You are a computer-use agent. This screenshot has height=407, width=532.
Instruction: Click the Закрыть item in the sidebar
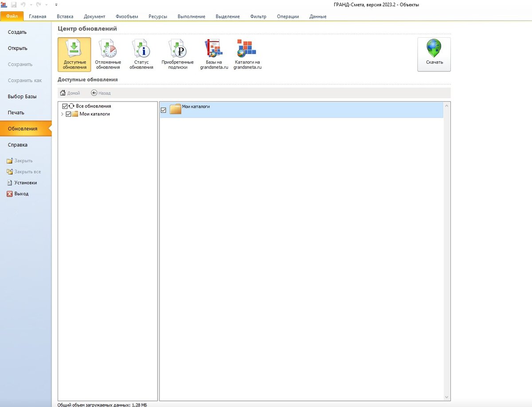[x=20, y=161]
